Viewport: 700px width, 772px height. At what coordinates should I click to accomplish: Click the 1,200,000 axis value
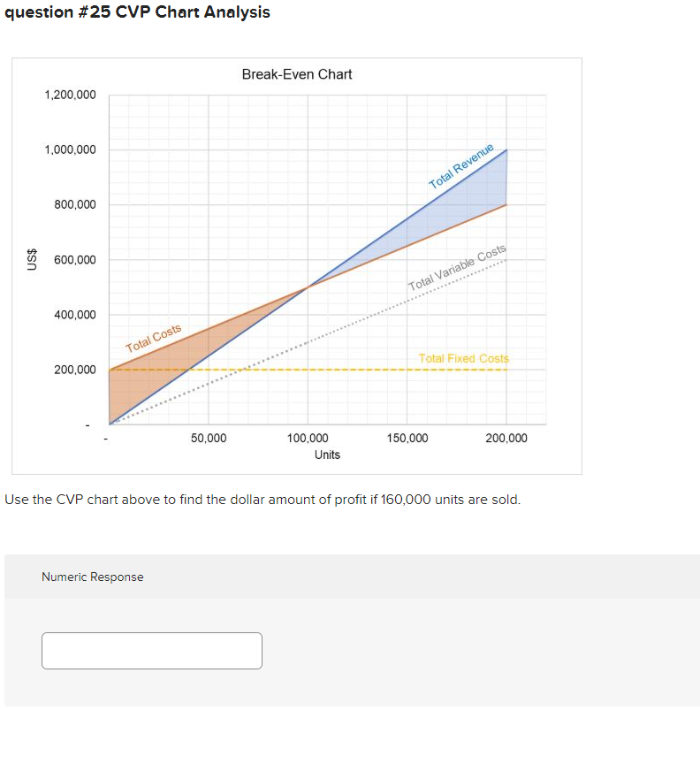72,95
